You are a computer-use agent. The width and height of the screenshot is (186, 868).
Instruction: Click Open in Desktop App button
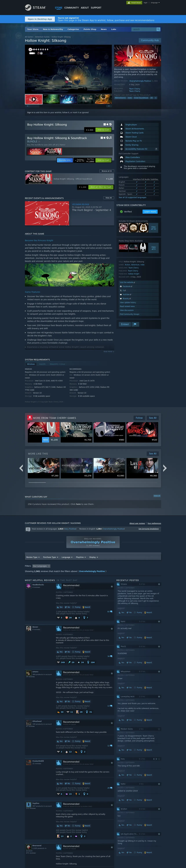pos(40,19)
